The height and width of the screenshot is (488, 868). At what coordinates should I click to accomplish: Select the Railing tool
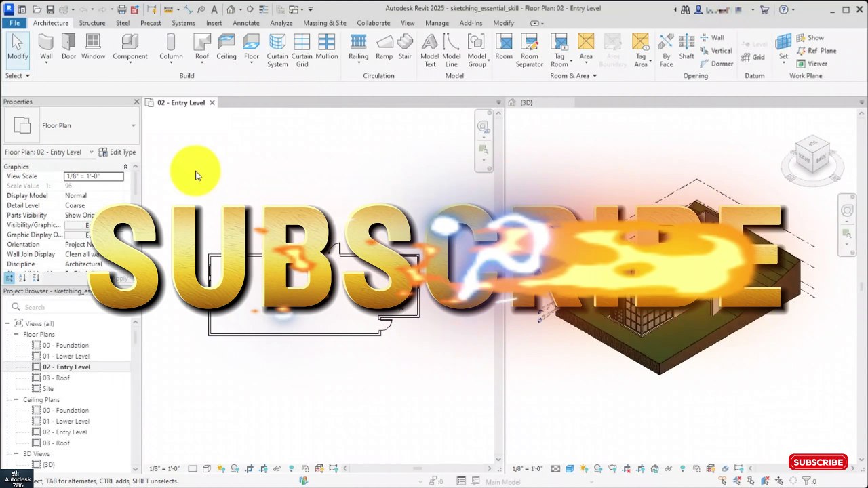click(x=358, y=47)
